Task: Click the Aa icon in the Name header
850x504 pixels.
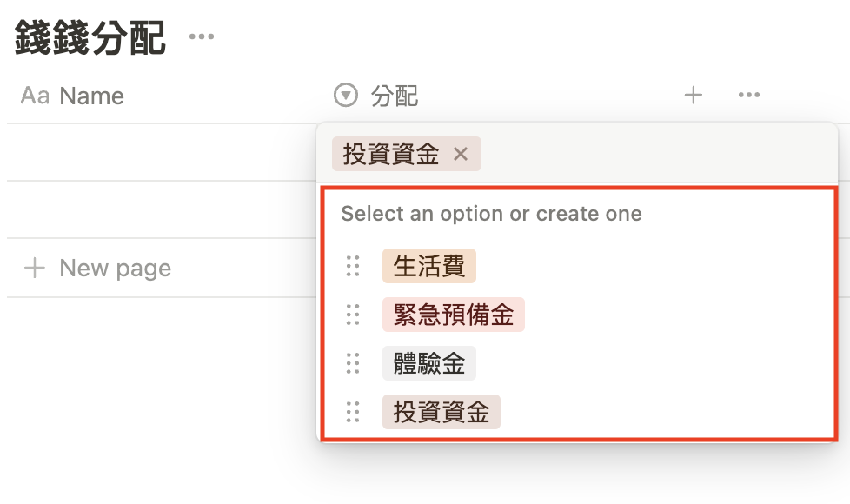Action: pyautogui.click(x=35, y=96)
